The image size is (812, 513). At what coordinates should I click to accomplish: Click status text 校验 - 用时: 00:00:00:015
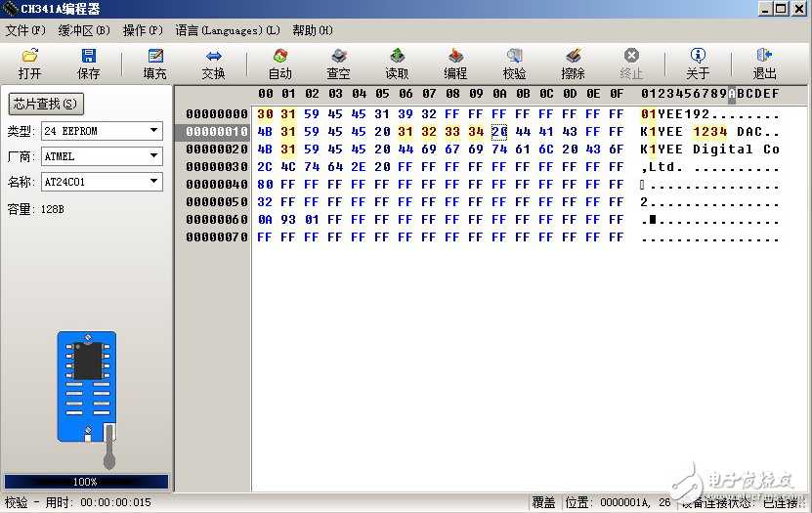coord(78,502)
